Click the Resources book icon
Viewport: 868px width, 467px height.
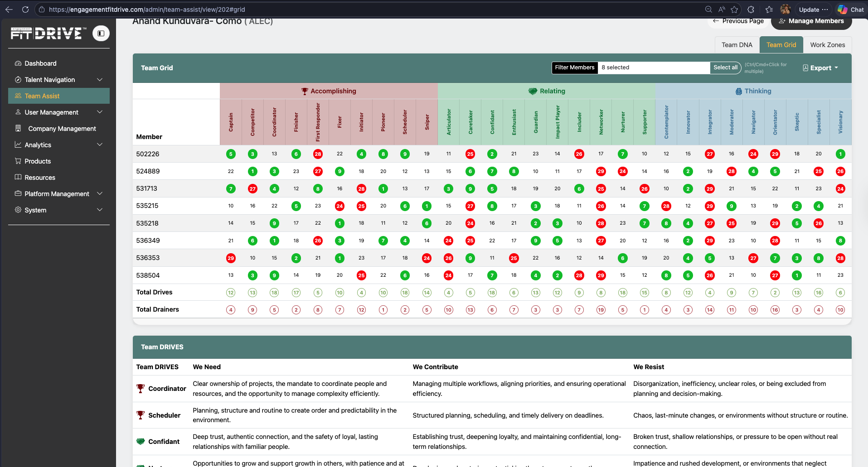18,178
